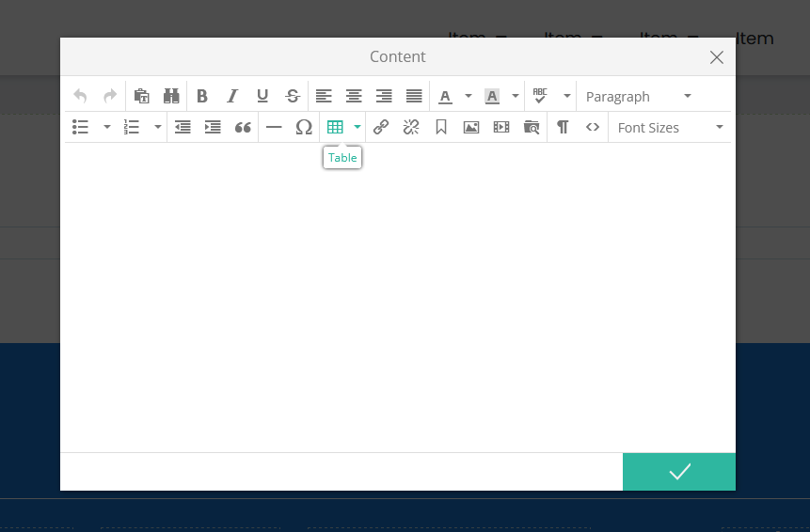Insert bullet list
This screenshot has height=532, width=810.
pos(81,127)
